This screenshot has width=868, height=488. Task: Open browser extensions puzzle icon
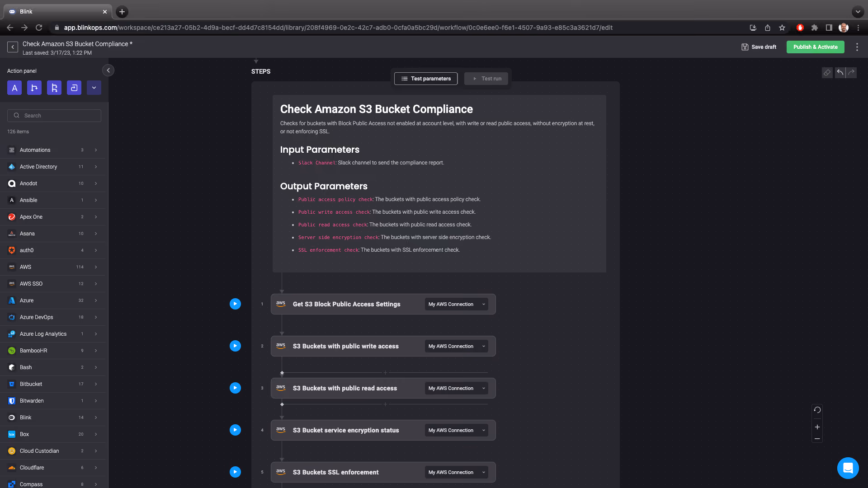pos(814,28)
